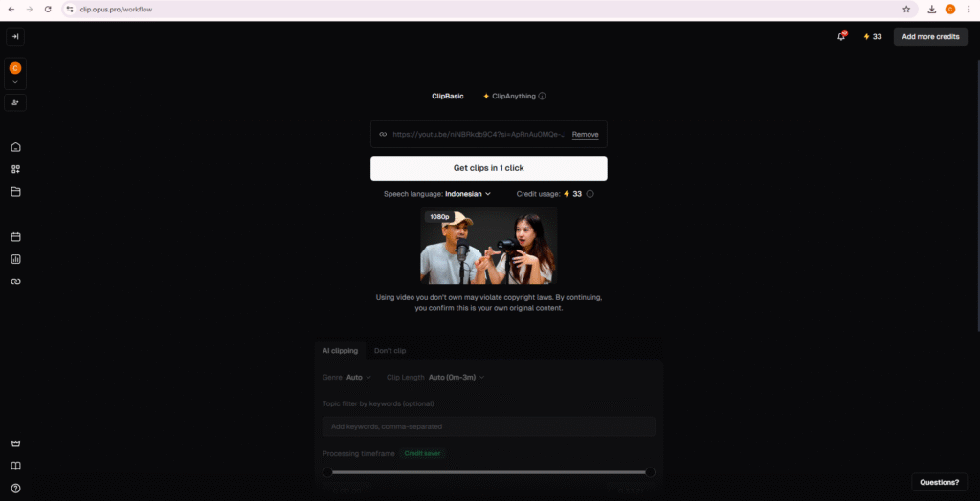Click the info icon next to Credit usage
The width and height of the screenshot is (980, 501).
[590, 194]
